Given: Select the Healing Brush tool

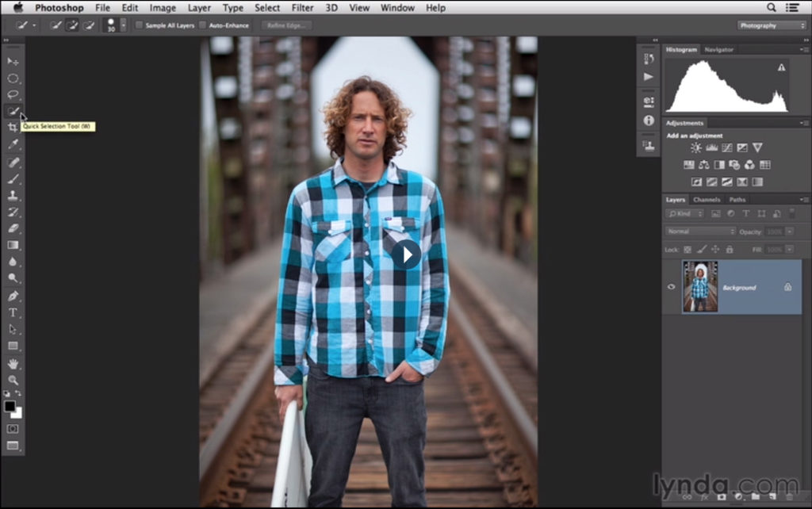Looking at the screenshot, I should (13, 163).
